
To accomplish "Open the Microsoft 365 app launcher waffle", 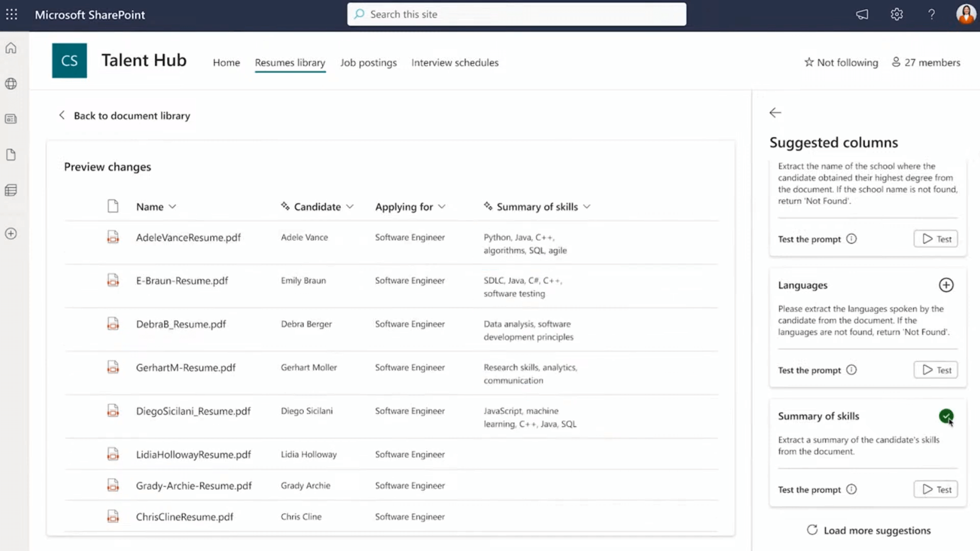I will click(11, 14).
